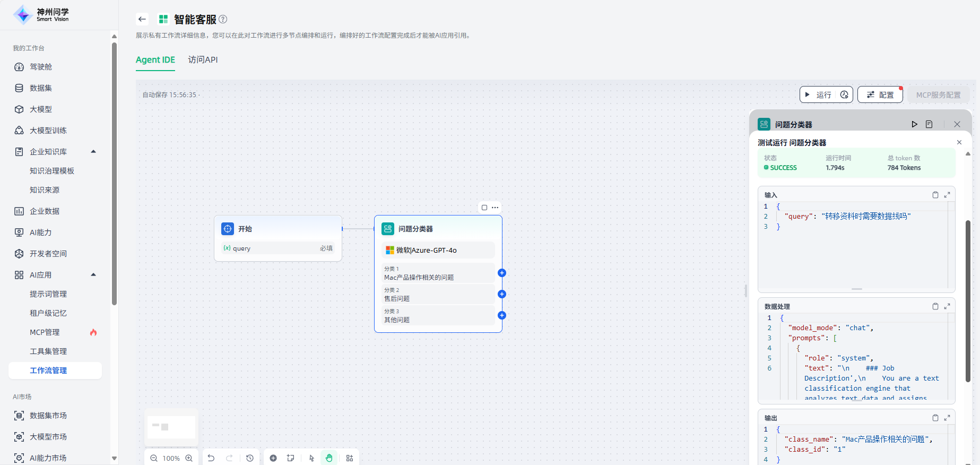Expand the 输入 code box to fullscreen
The height and width of the screenshot is (465, 980).
click(x=947, y=195)
